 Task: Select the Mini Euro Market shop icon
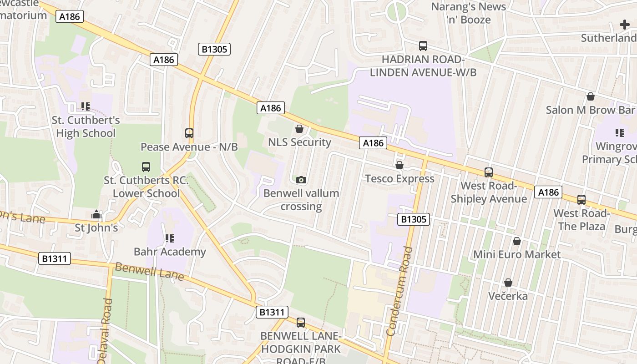[x=517, y=241]
